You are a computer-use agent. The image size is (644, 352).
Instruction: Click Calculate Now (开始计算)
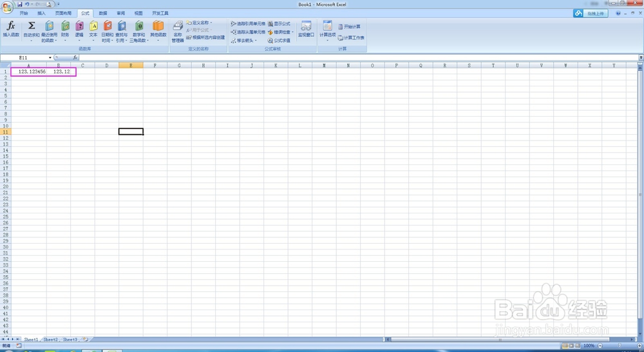[x=349, y=26]
